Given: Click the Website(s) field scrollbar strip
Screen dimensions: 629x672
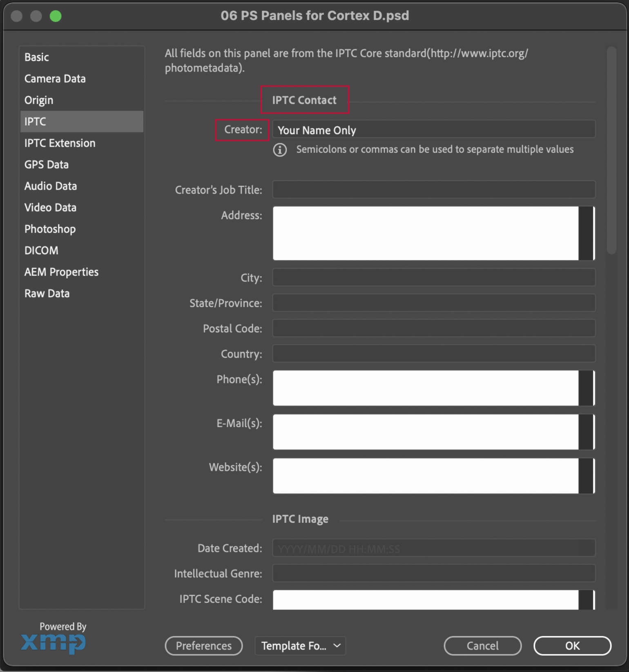Looking at the screenshot, I should point(586,476).
